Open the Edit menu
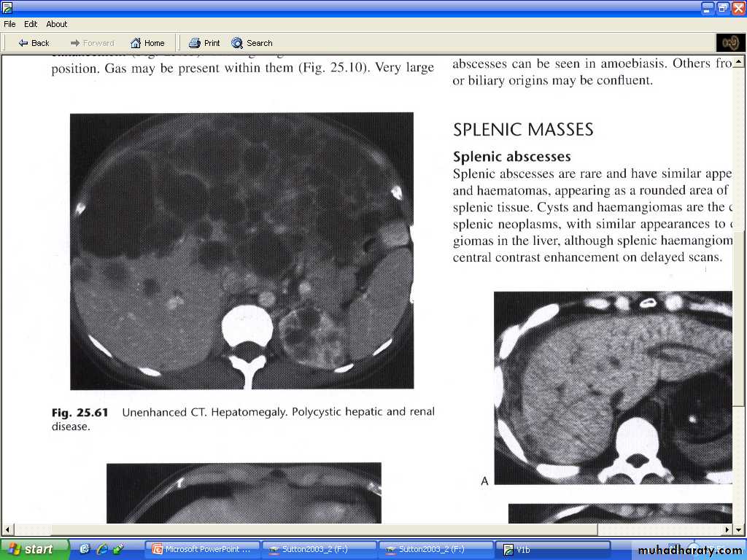Image resolution: width=747 pixels, height=560 pixels. 31,24
